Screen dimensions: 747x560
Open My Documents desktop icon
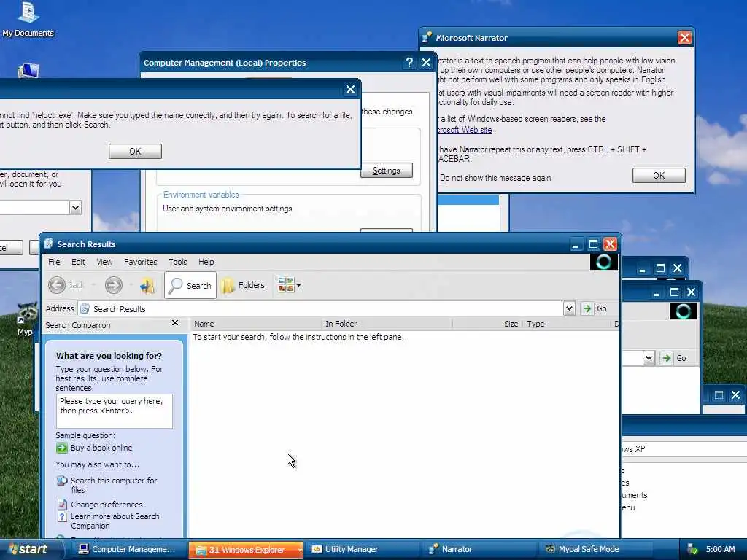[28, 19]
